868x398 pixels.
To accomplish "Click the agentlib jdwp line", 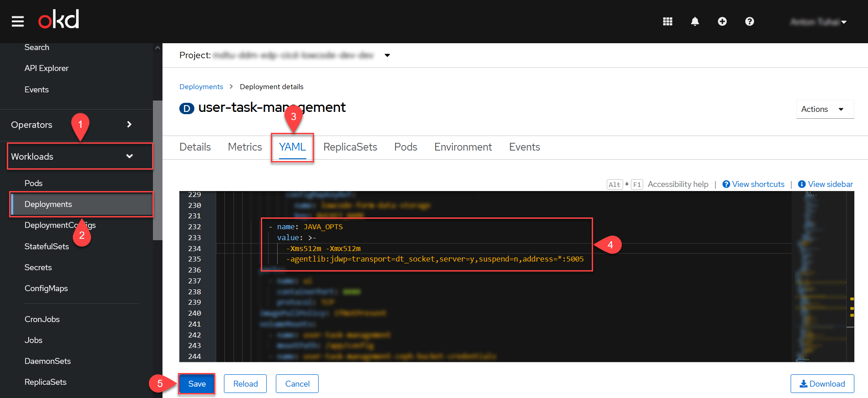I will (x=435, y=259).
